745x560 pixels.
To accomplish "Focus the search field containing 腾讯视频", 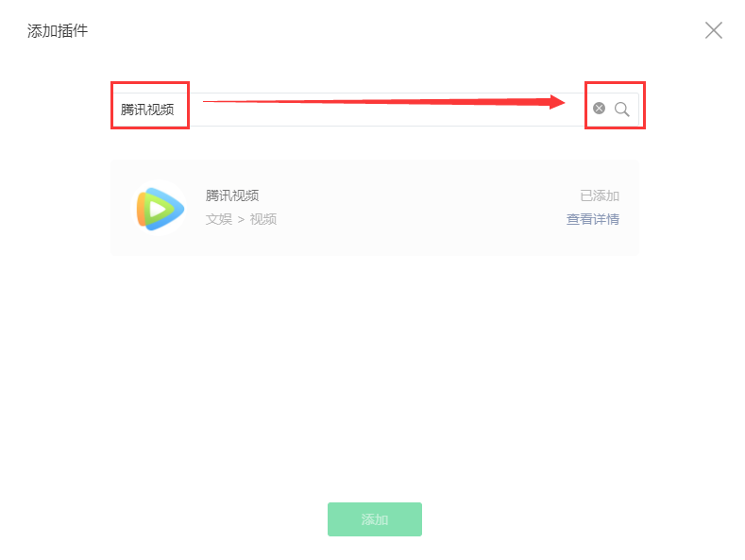I will [x=375, y=110].
